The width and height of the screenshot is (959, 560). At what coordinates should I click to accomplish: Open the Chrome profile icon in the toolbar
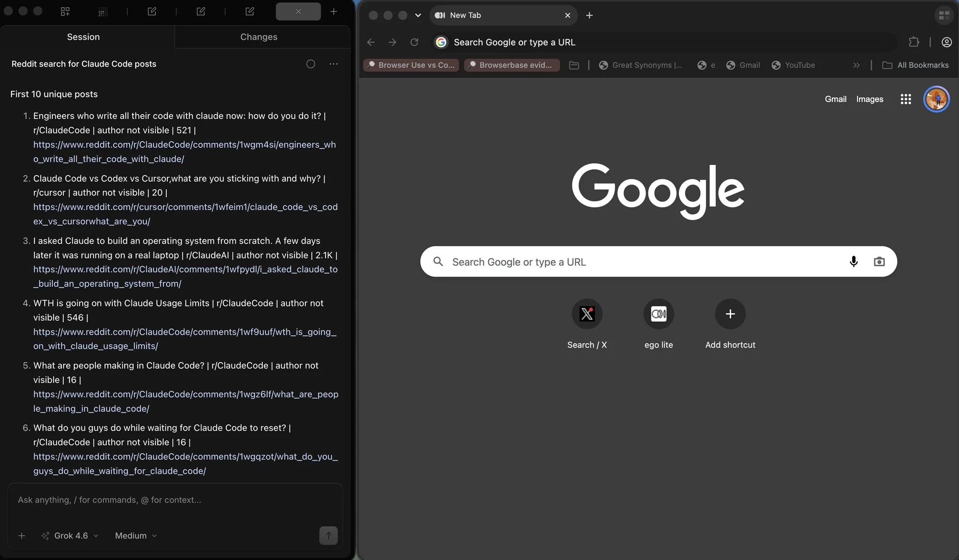(x=947, y=42)
